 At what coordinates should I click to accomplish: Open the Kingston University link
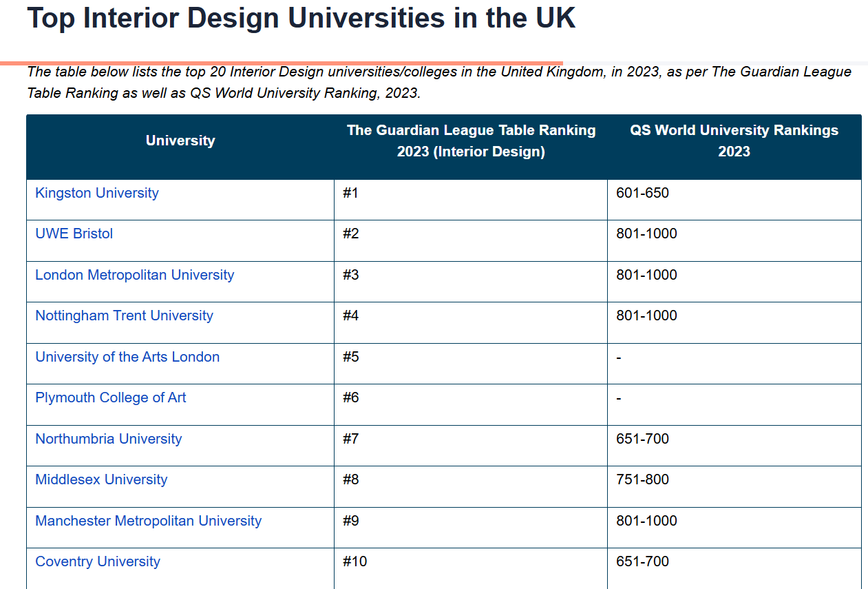(x=97, y=193)
